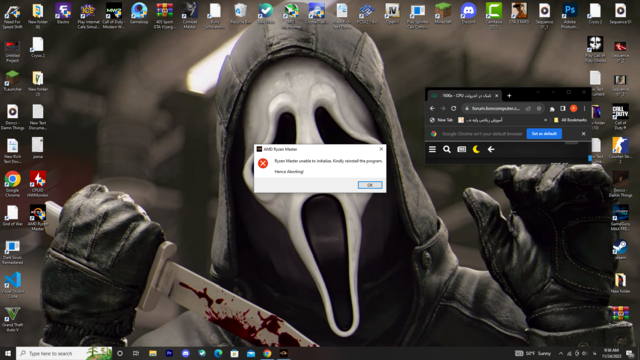
Task: Open the Need For Speed Shift shortcut
Action: (12, 16)
